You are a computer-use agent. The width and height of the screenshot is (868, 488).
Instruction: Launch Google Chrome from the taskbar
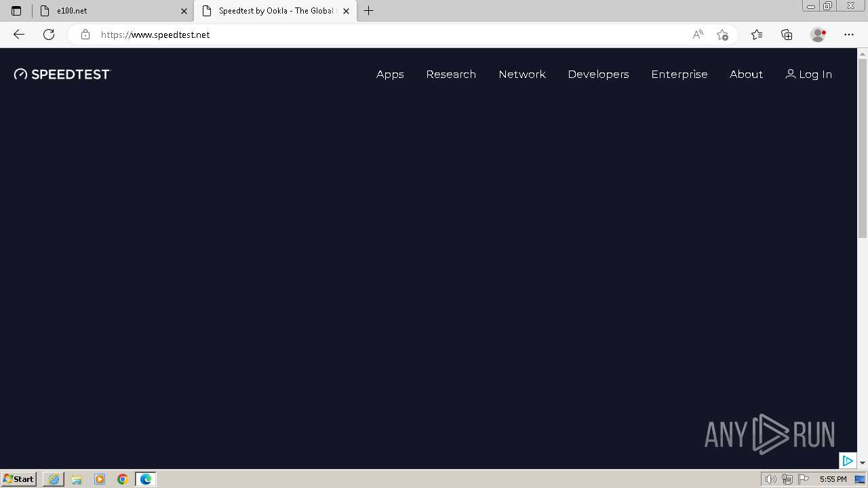(123, 479)
